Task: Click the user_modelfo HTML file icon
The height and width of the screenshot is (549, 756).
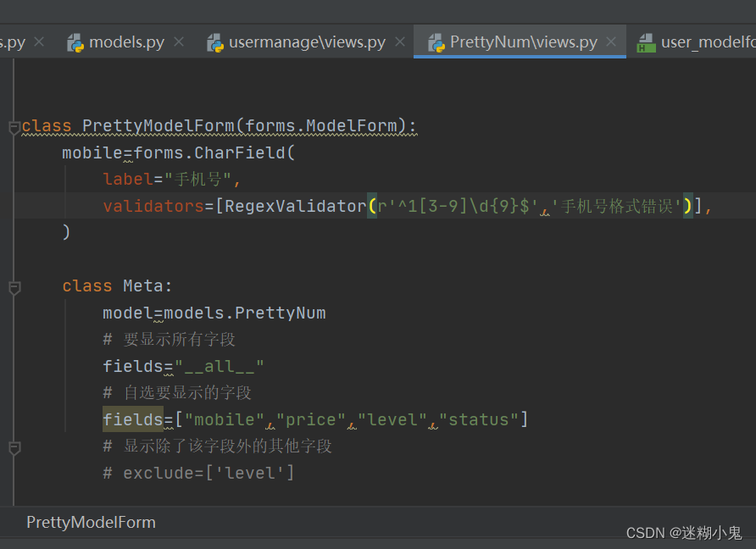Action: (646, 43)
